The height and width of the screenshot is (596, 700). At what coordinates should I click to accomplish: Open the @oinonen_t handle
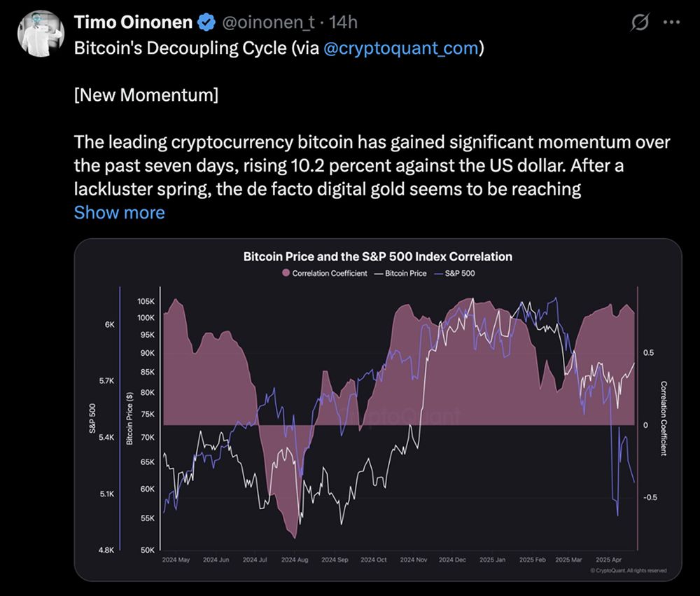[x=268, y=23]
